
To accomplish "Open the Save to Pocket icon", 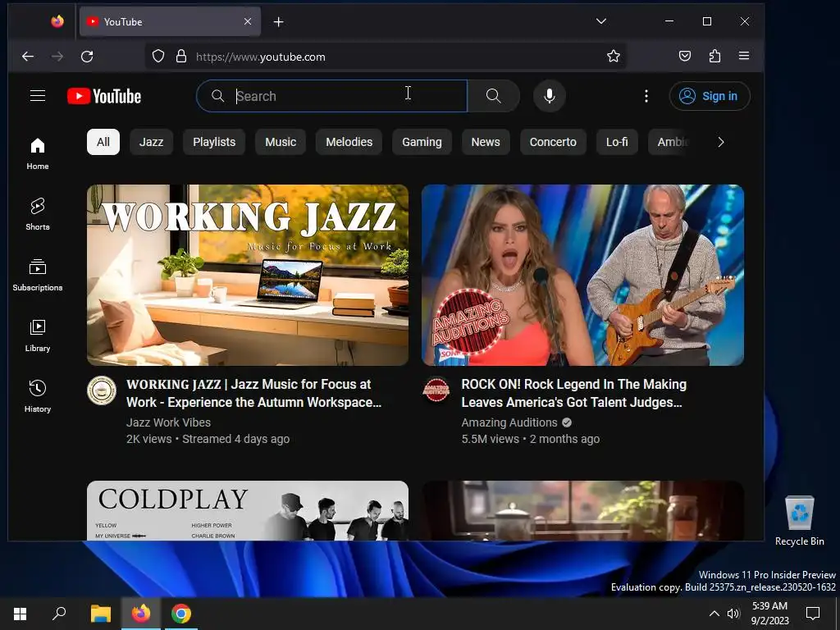I will [685, 56].
